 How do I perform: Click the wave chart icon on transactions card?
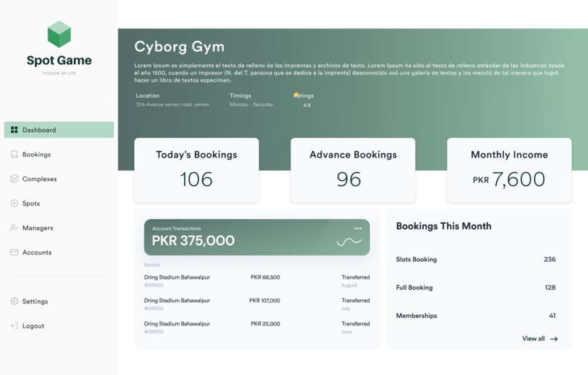click(349, 242)
